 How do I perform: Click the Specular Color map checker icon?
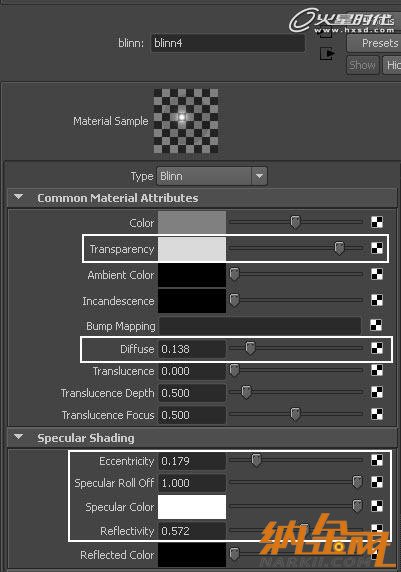[377, 506]
